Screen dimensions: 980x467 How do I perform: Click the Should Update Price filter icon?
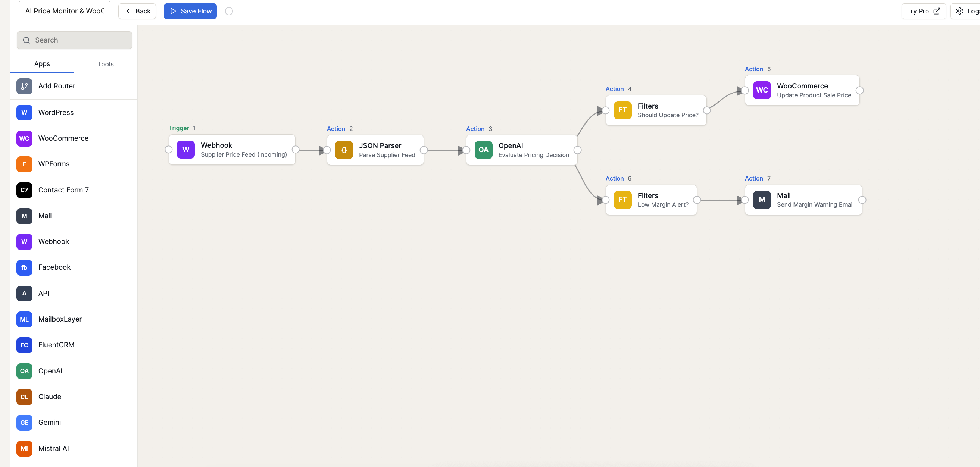click(623, 110)
